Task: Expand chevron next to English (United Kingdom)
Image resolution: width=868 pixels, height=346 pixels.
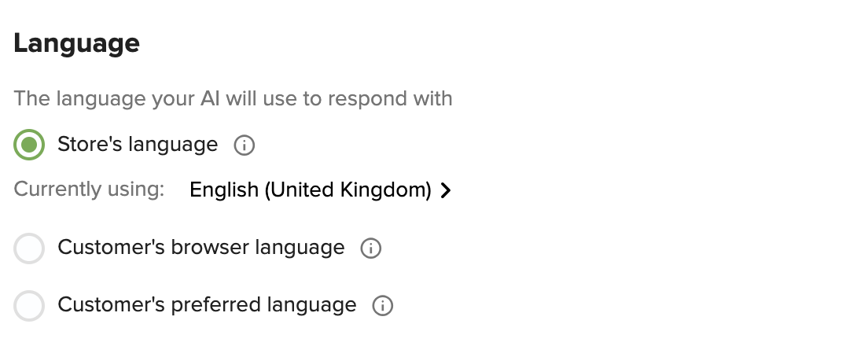Action: (446, 190)
